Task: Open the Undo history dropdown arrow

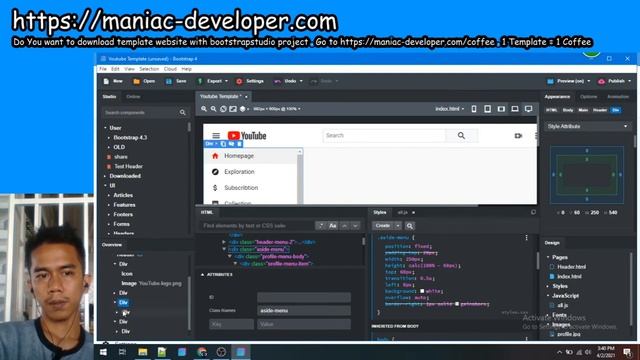Action: (301, 81)
